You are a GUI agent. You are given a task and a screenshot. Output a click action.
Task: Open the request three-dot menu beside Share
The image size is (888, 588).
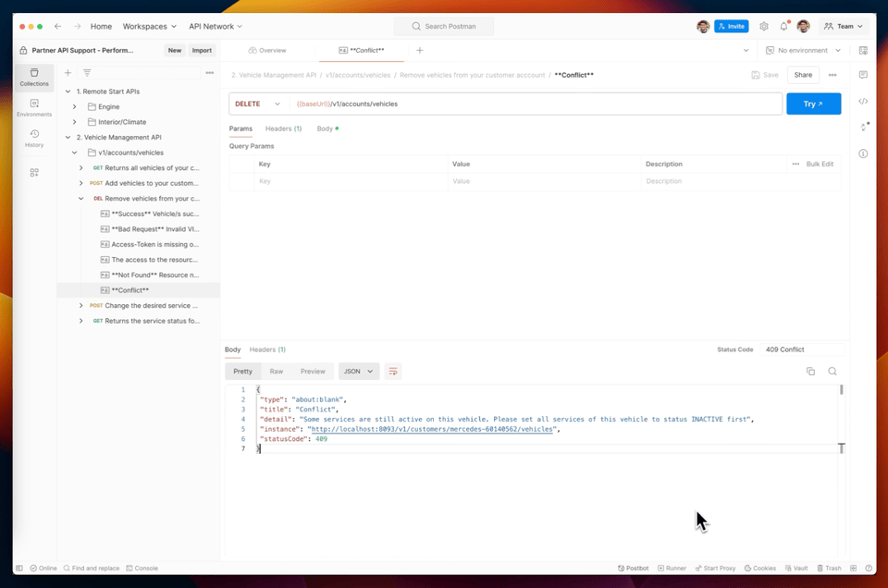pos(832,75)
